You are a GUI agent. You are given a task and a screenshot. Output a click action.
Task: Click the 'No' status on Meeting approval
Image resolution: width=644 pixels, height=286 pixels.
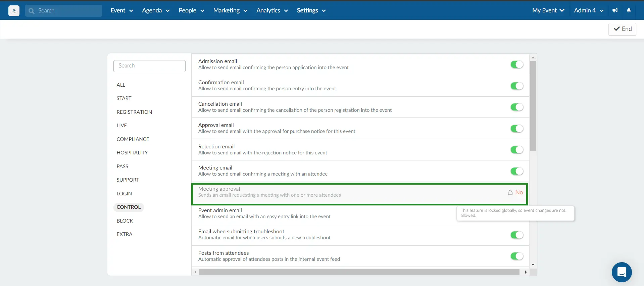point(519,192)
